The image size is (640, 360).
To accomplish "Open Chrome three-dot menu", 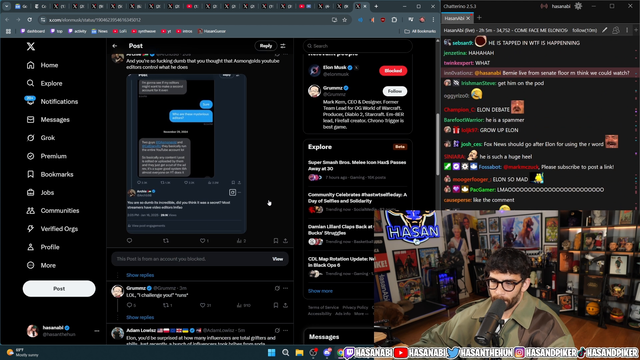I will pos(433,20).
